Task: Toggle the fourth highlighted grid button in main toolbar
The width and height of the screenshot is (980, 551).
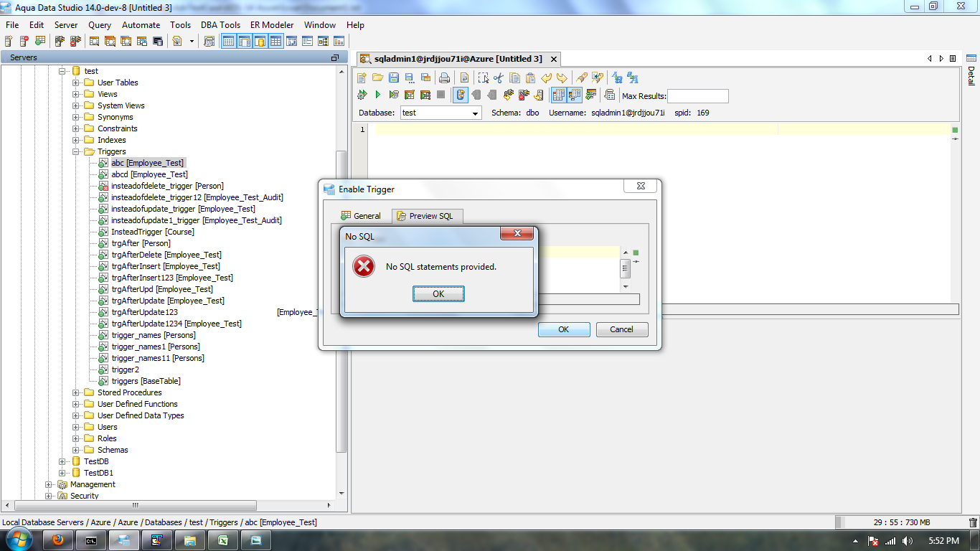Action: click(275, 41)
